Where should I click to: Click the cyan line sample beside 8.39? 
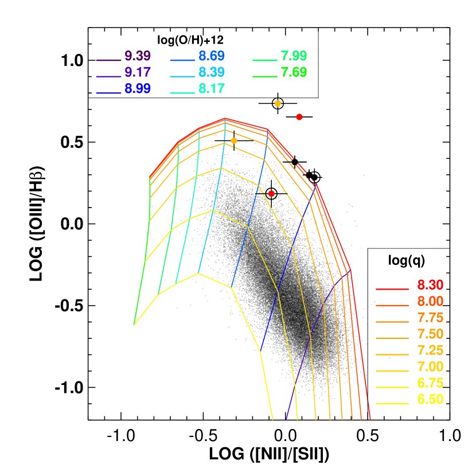(182, 76)
